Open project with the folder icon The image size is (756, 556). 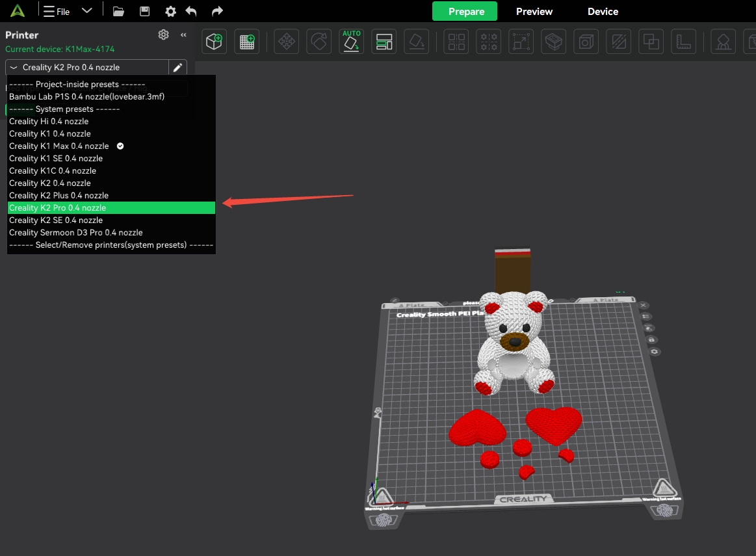click(x=118, y=11)
